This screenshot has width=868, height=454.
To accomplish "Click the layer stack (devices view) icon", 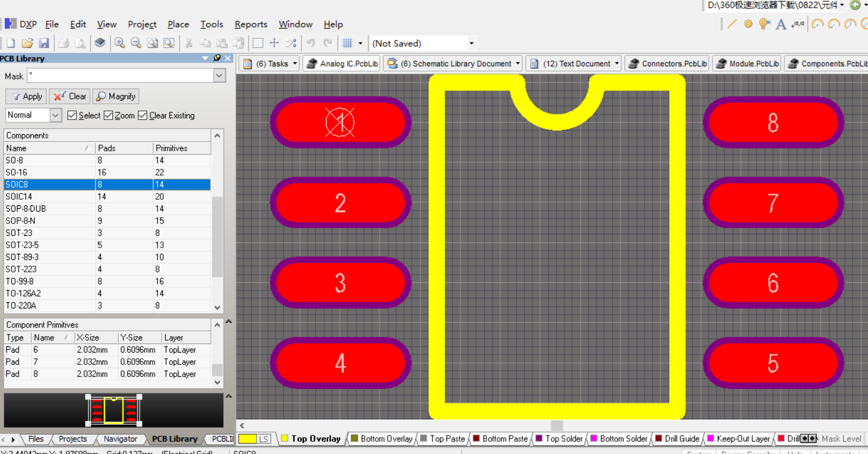I will (100, 43).
